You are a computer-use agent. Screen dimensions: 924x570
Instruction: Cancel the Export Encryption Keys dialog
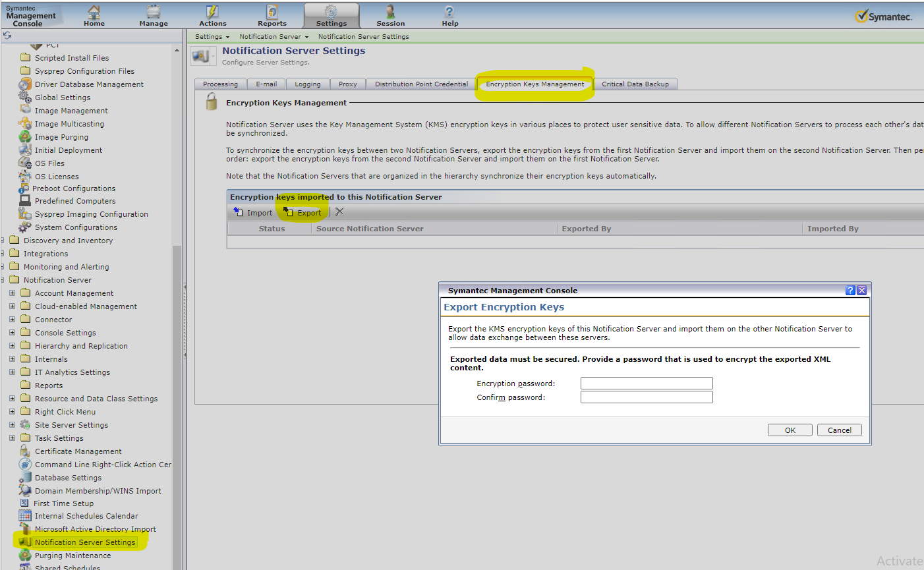(840, 430)
